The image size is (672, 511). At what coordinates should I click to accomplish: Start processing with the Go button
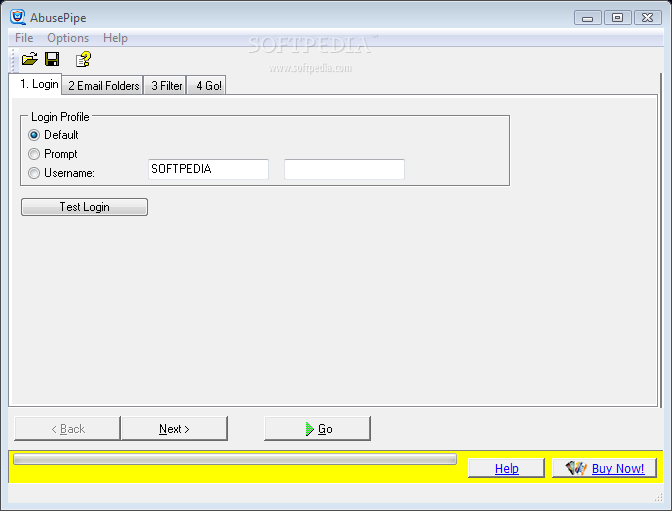(x=318, y=428)
